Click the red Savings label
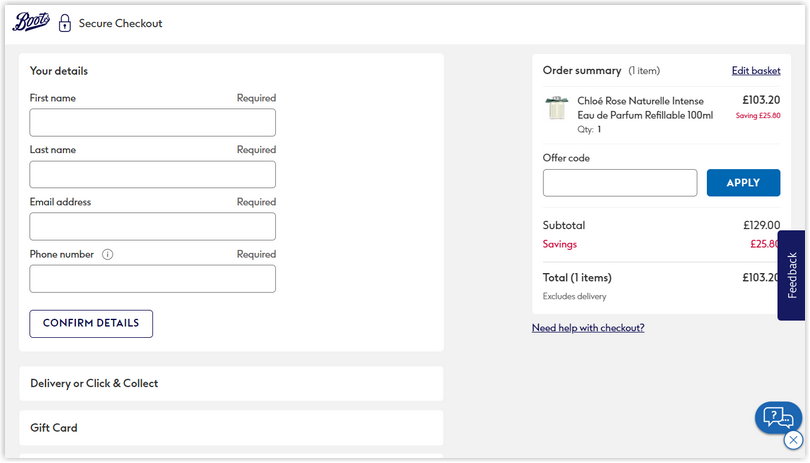This screenshot has width=810, height=463. click(x=559, y=244)
